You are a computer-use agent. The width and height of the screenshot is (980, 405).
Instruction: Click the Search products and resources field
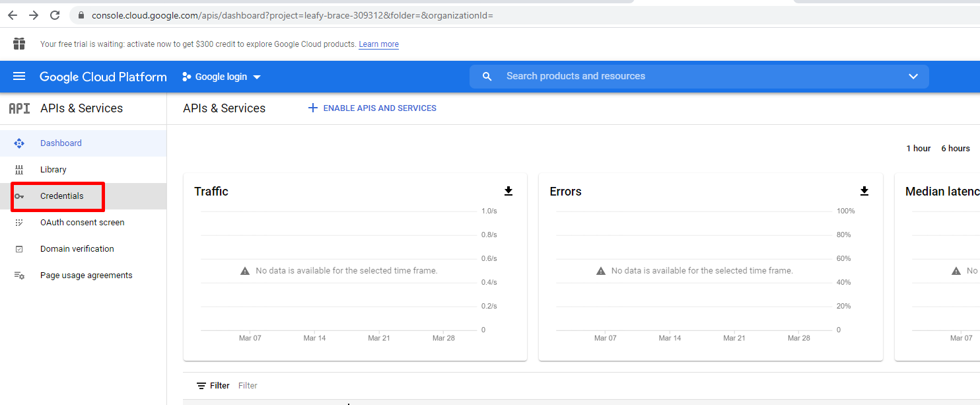(x=700, y=77)
